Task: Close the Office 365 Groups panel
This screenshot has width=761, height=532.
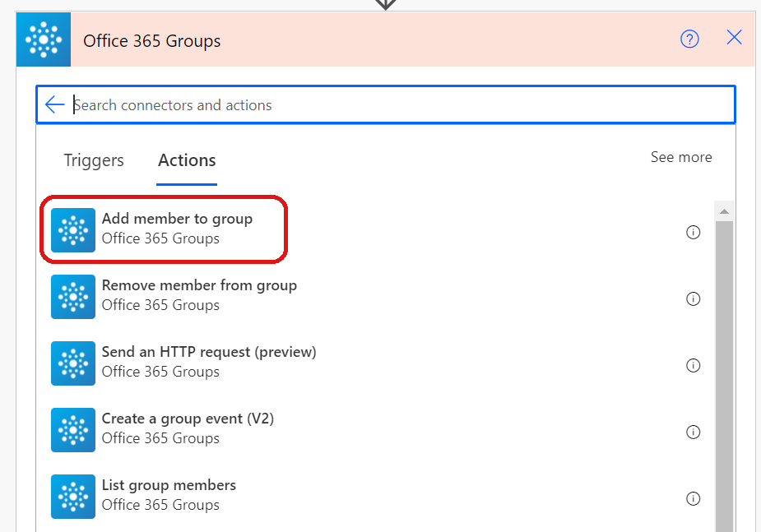Action: point(734,37)
